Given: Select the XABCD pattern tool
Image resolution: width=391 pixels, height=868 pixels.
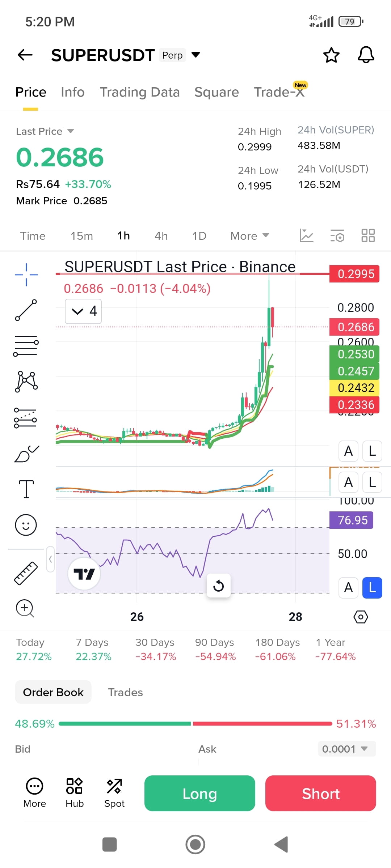Looking at the screenshot, I should [x=26, y=382].
